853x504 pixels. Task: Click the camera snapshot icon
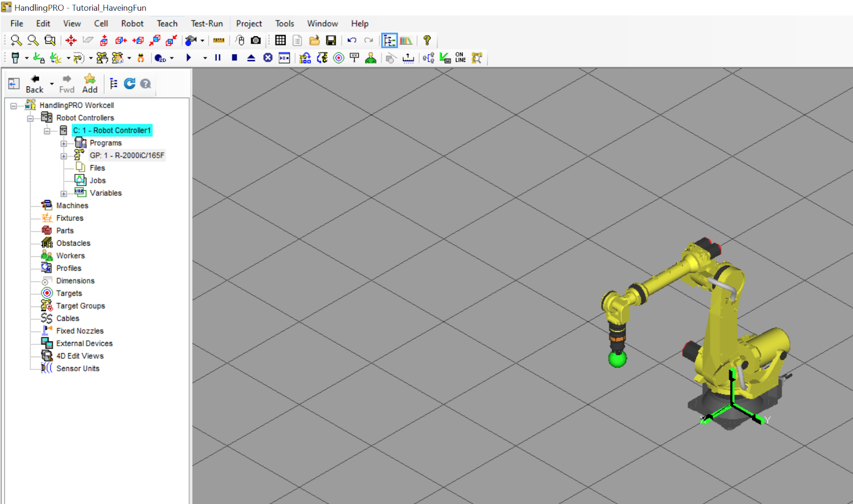tap(256, 40)
